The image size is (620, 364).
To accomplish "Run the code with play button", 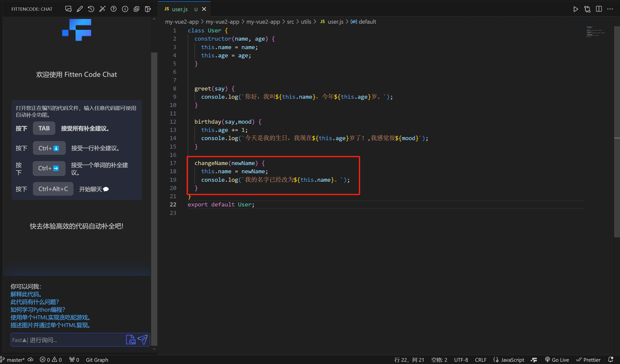I will pos(575,9).
